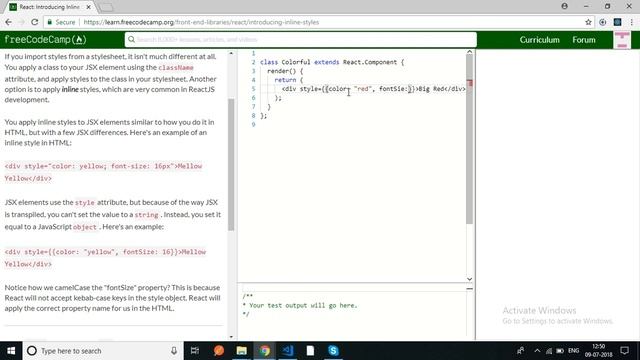Screen dimensions: 640x360
Task: Open Visual Studio Code from taskbar
Action: tap(287, 351)
